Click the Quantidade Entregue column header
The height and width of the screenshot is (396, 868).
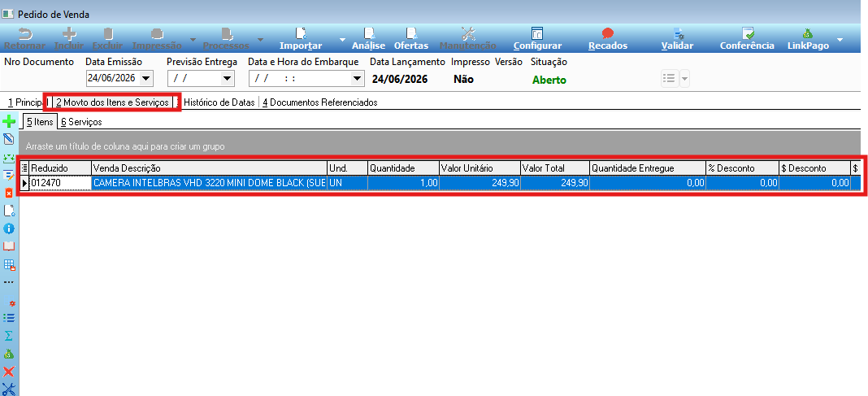pos(648,168)
